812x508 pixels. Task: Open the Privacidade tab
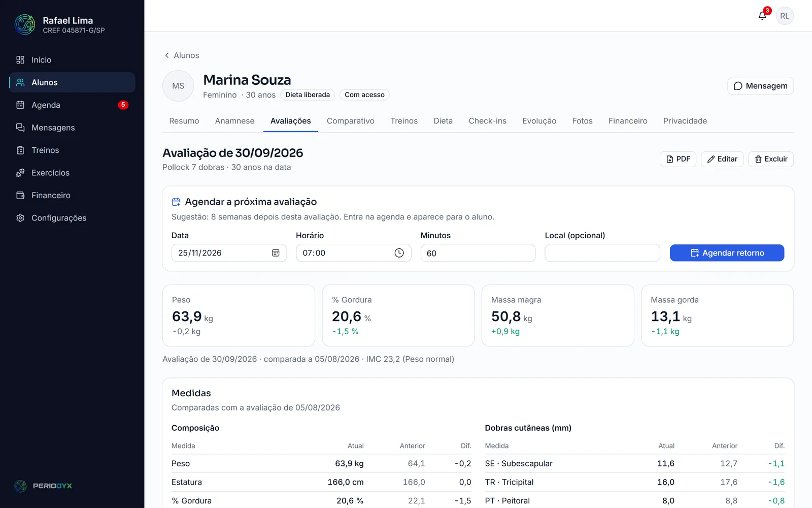pyautogui.click(x=685, y=121)
